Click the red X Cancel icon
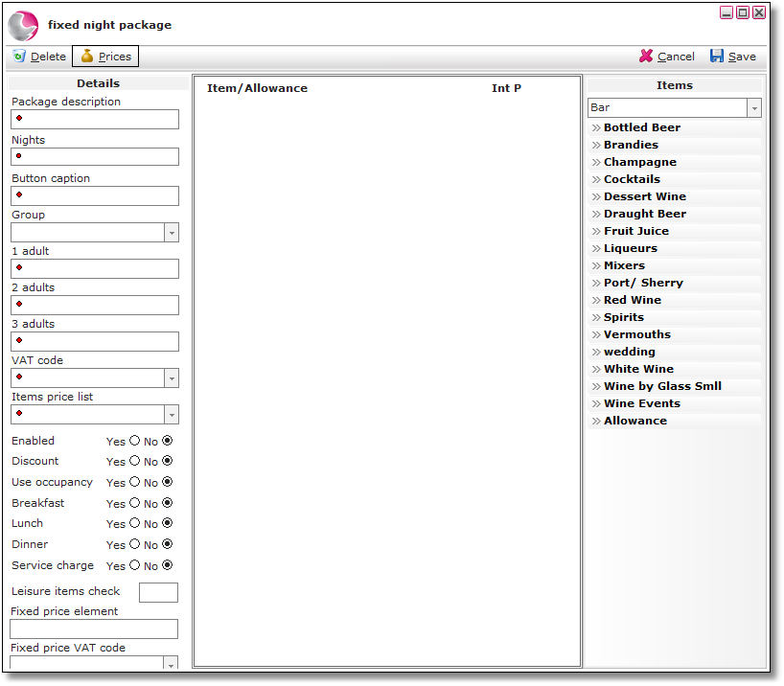784x686 pixels. 645,56
